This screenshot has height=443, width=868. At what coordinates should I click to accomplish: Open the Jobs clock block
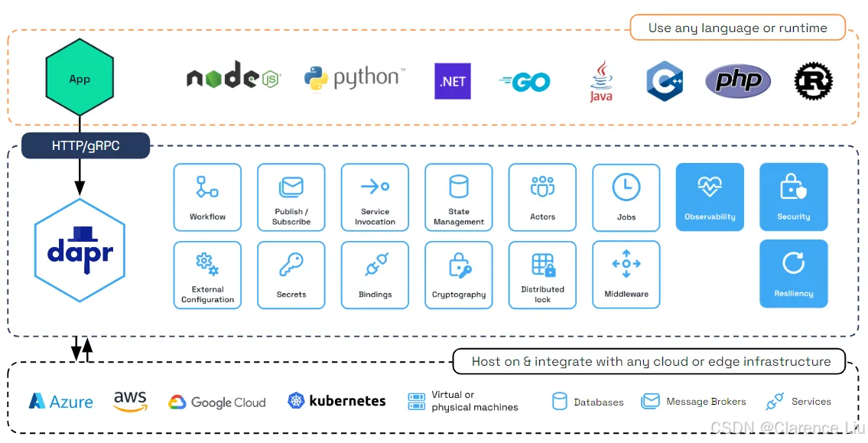[626, 197]
